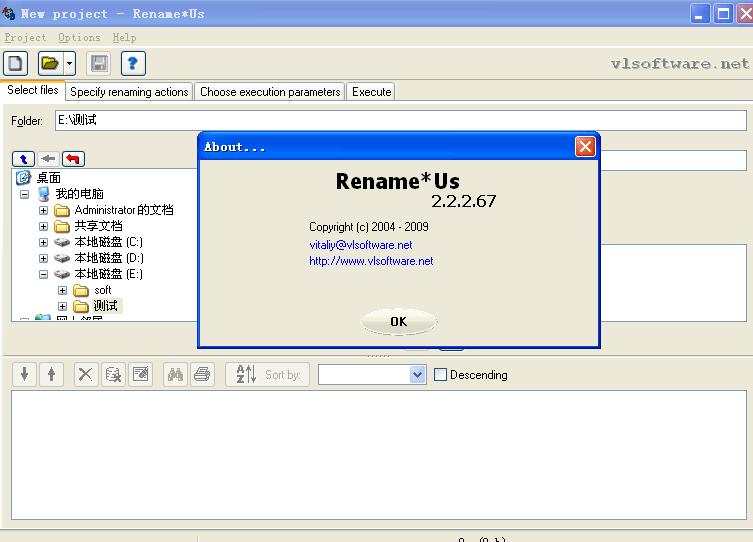Screen dimensions: 753x542
Task: Click the Help question mark icon
Action: pyautogui.click(x=133, y=63)
